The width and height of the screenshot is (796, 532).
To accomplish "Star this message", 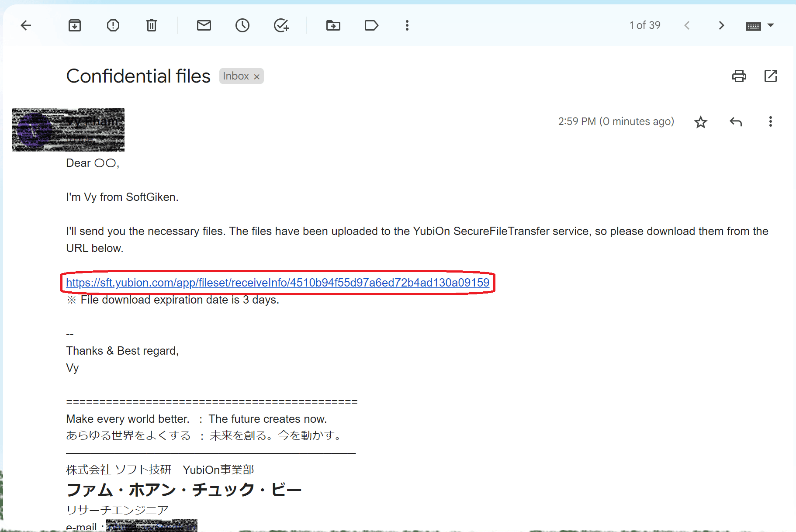I will (701, 122).
